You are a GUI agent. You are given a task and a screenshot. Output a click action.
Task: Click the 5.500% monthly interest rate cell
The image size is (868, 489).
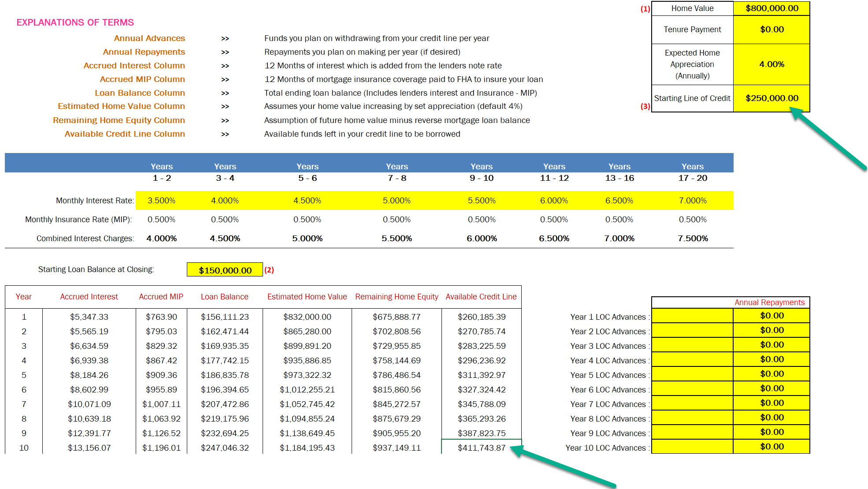tap(481, 201)
